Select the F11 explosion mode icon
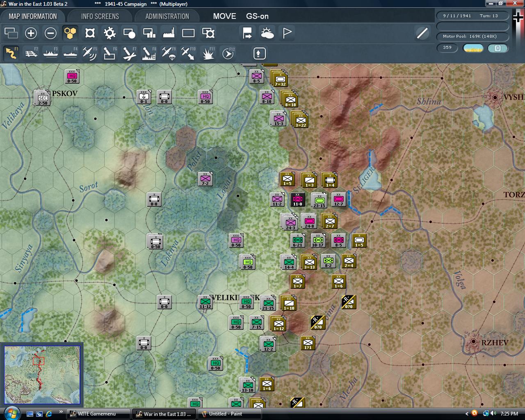The image size is (525, 420). 208,53
